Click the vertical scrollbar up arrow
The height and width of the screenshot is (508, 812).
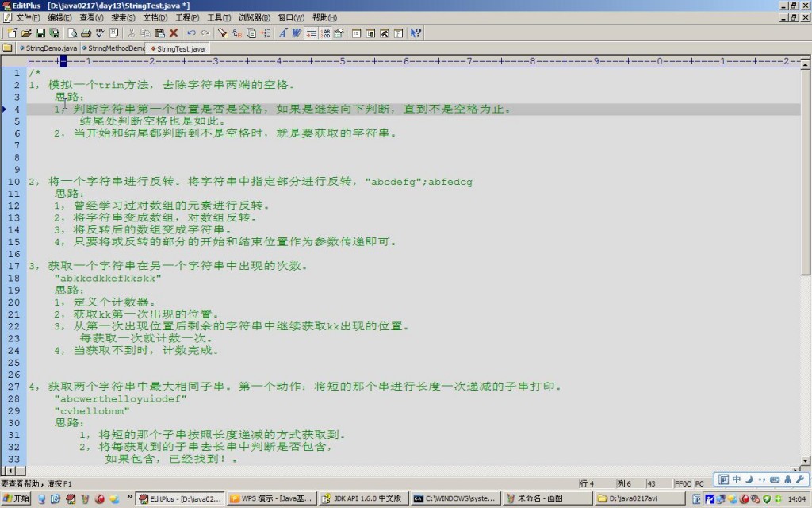[x=806, y=64]
